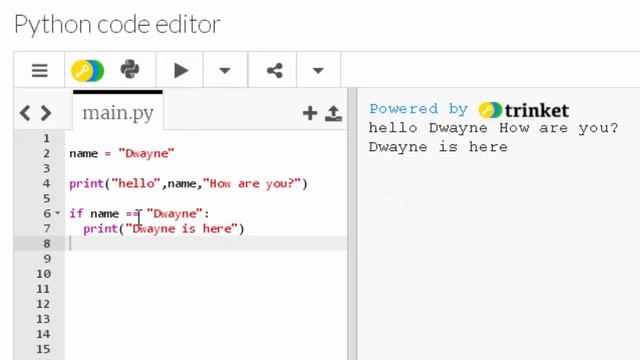Click the 'if' keyword on line 6
This screenshot has height=360, width=640.
[76, 213]
